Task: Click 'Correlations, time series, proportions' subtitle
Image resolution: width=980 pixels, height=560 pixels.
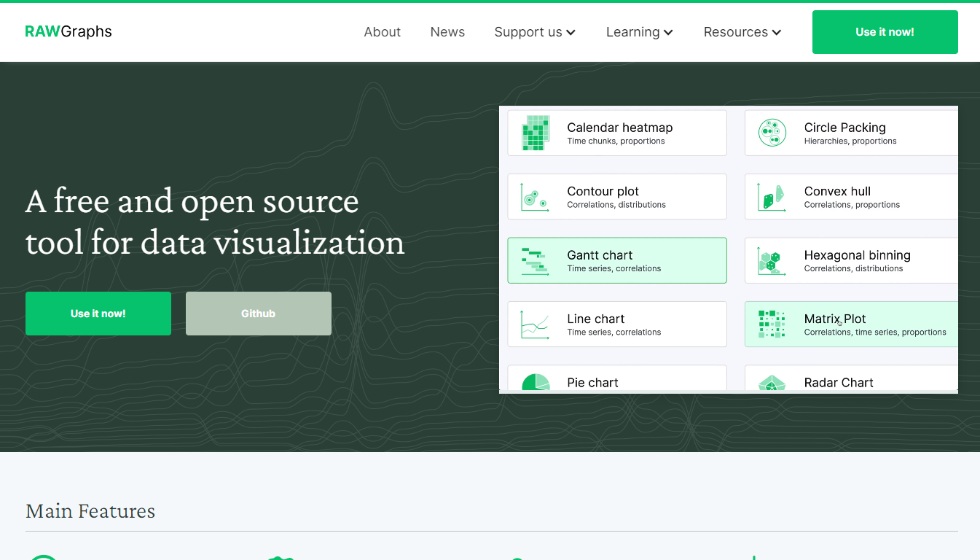Action: click(x=875, y=332)
